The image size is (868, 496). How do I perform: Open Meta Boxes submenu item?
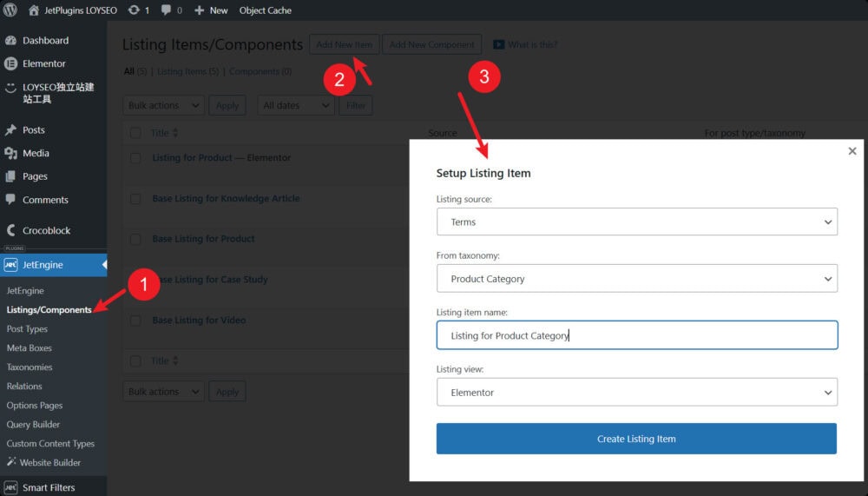[29, 347]
